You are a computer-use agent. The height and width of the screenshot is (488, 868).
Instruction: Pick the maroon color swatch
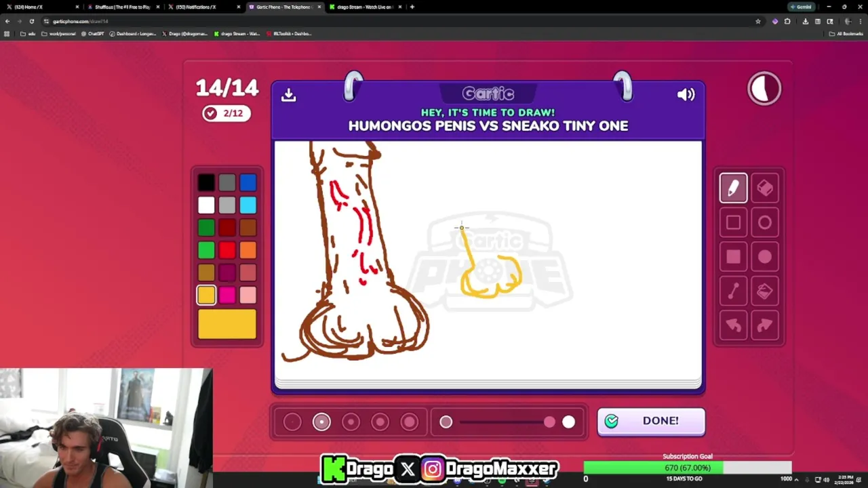(227, 272)
